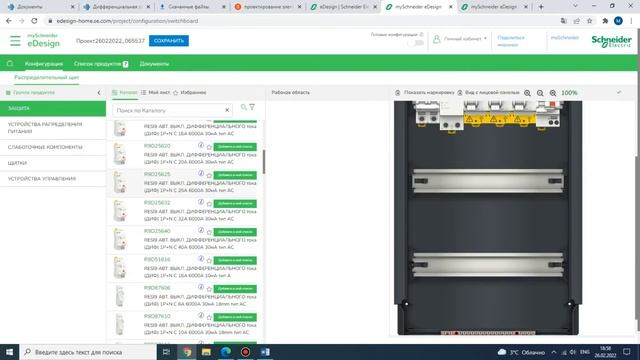Open info for the 32A 30mA AC breaker
Image resolution: width=640 pixels, height=360 pixels.
[x=201, y=202]
